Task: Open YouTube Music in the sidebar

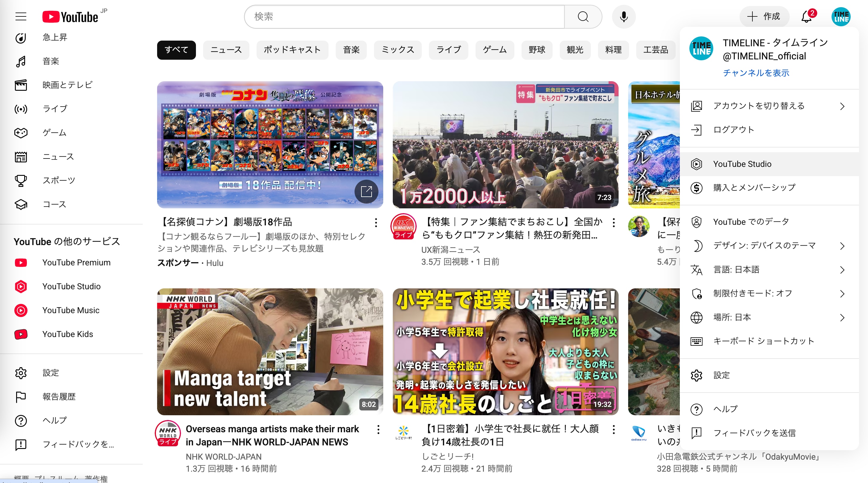Action: (71, 310)
